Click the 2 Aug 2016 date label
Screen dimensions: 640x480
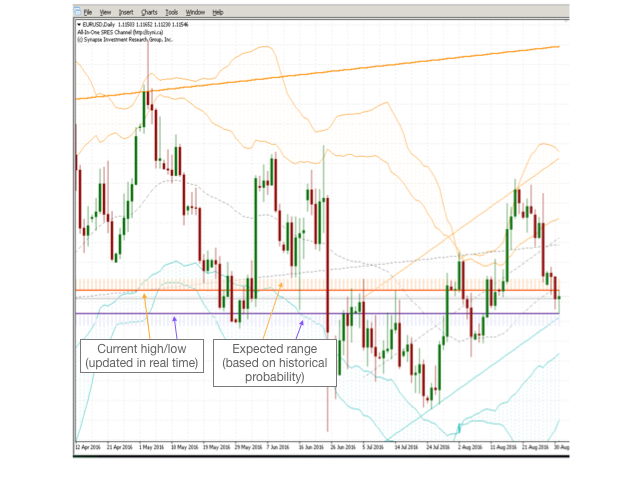point(470,447)
